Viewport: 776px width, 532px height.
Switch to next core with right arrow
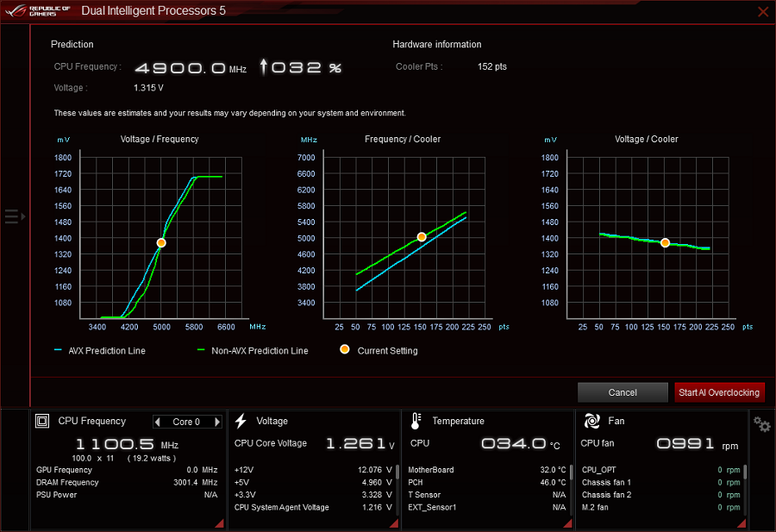216,422
